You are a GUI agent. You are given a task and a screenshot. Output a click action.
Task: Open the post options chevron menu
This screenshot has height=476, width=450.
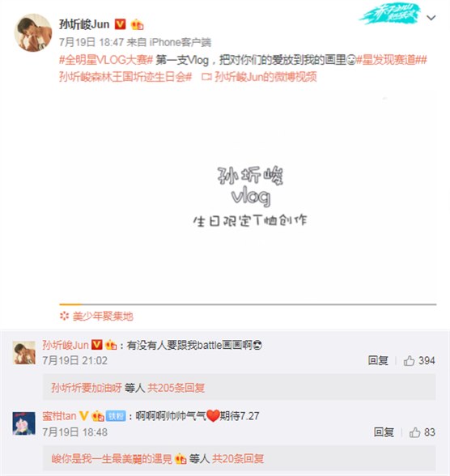pos(431,18)
